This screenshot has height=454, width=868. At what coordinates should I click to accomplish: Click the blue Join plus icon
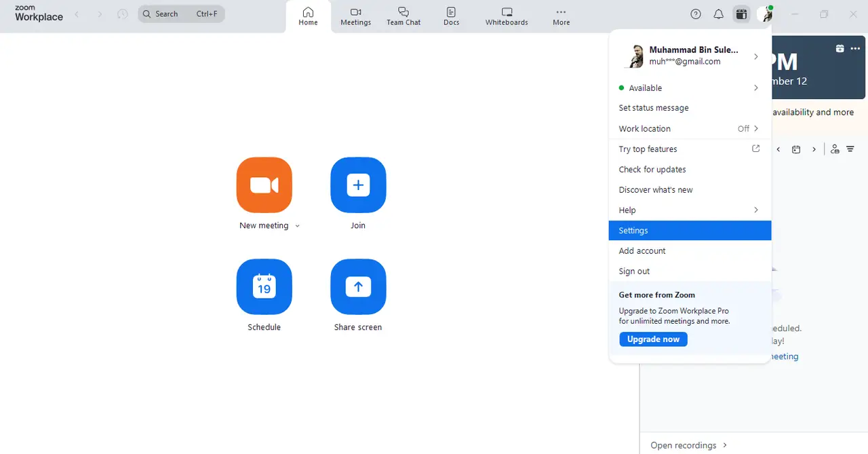pos(358,185)
